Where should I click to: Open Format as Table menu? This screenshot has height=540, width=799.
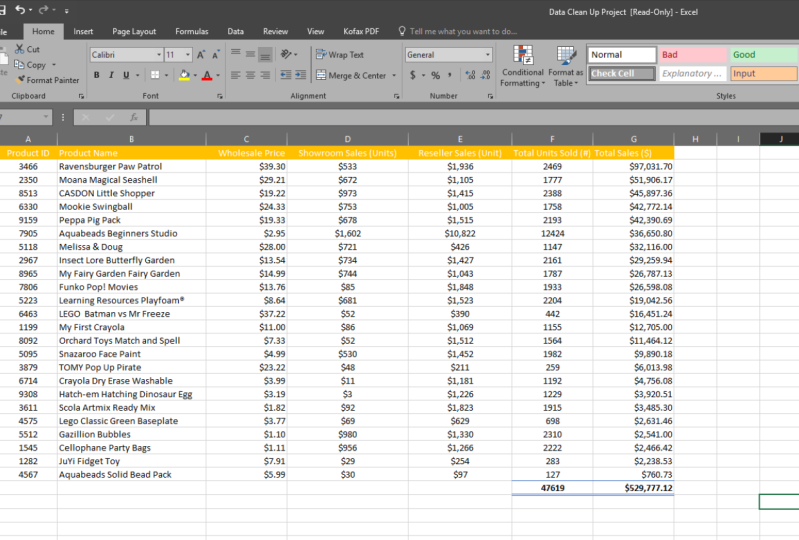tap(566, 66)
